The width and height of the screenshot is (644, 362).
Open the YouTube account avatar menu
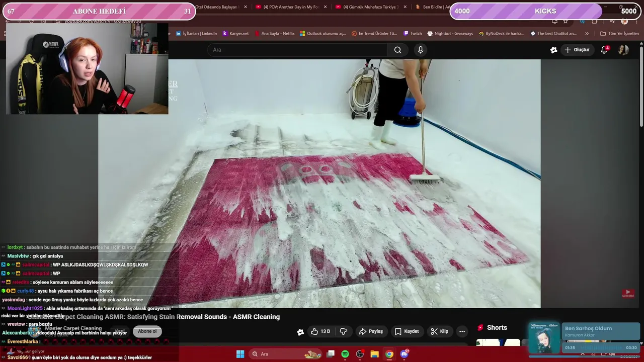click(623, 50)
